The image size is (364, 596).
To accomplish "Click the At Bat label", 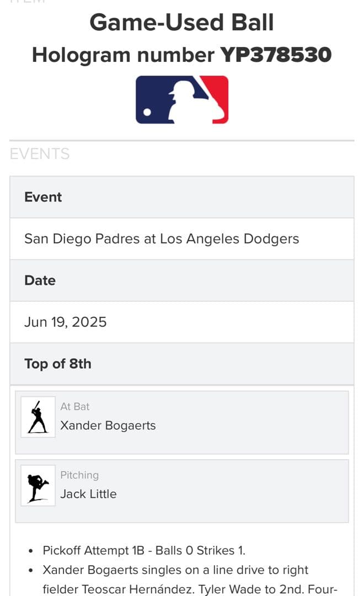I will [x=74, y=407].
